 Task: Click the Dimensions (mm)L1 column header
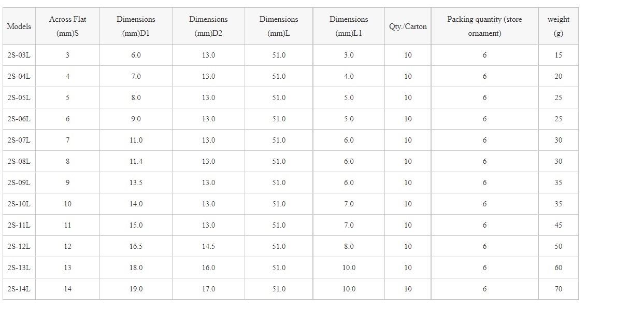(349, 26)
